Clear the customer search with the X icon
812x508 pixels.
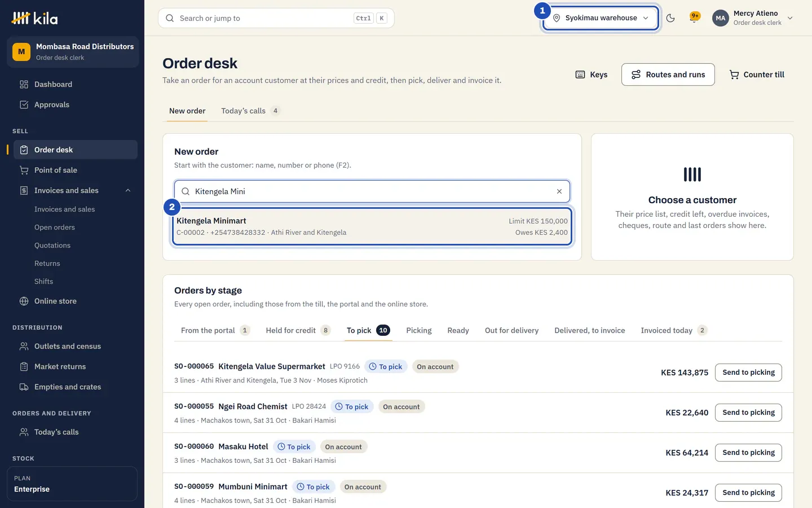[x=559, y=191]
